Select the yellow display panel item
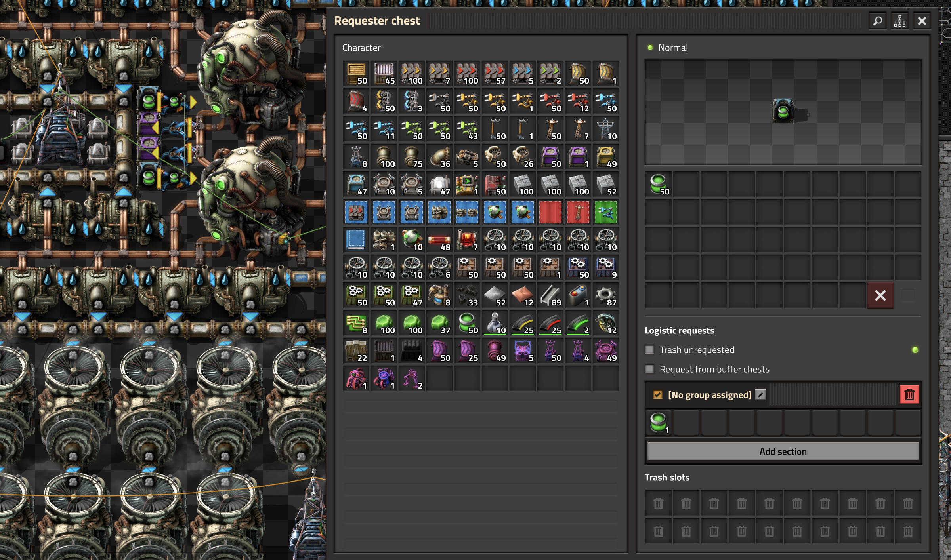The height and width of the screenshot is (560, 951). 467,185
